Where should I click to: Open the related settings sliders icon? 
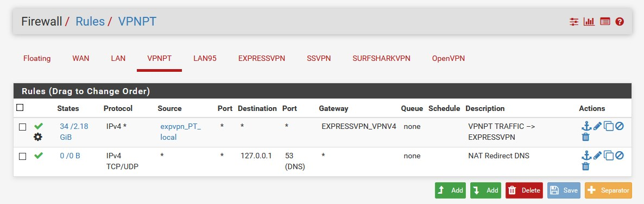point(574,22)
